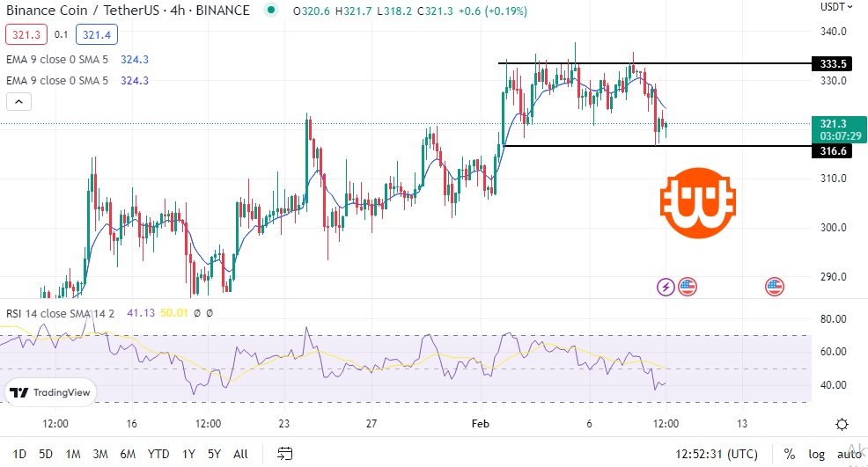Select the 3M time range
This screenshot has height=467, width=868.
100,454
